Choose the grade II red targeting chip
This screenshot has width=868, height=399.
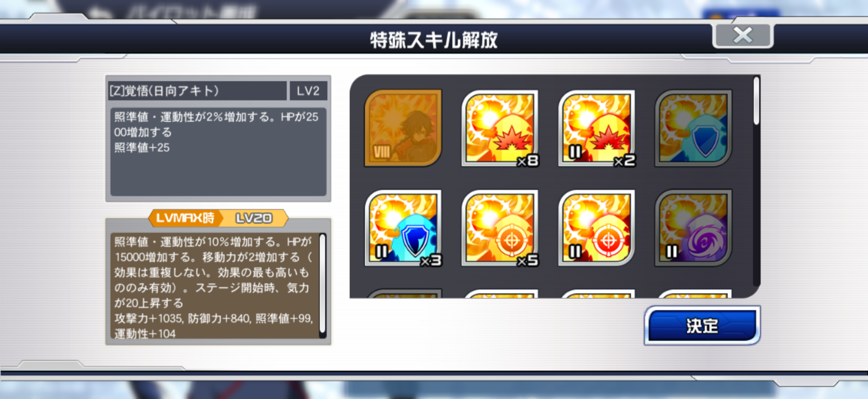pos(596,228)
